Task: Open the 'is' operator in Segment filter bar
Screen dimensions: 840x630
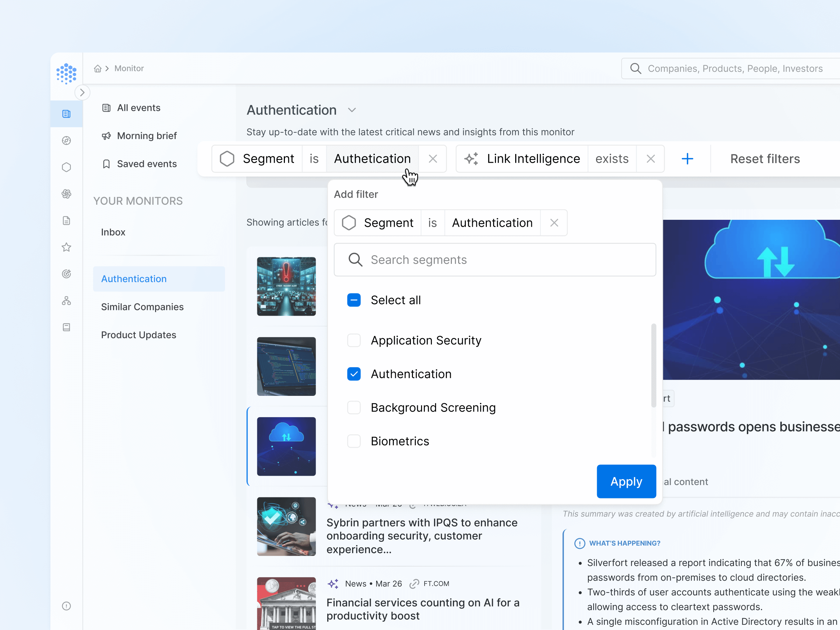Action: 314,159
